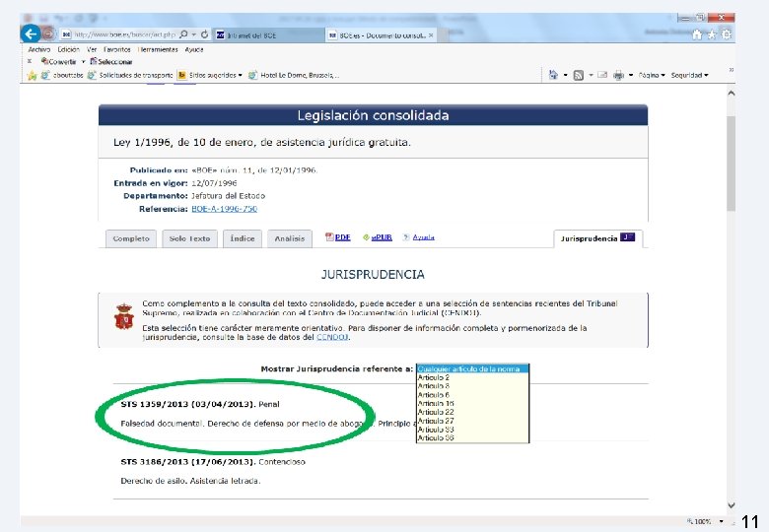Choose 'Artículo 27' in the list

(473, 421)
